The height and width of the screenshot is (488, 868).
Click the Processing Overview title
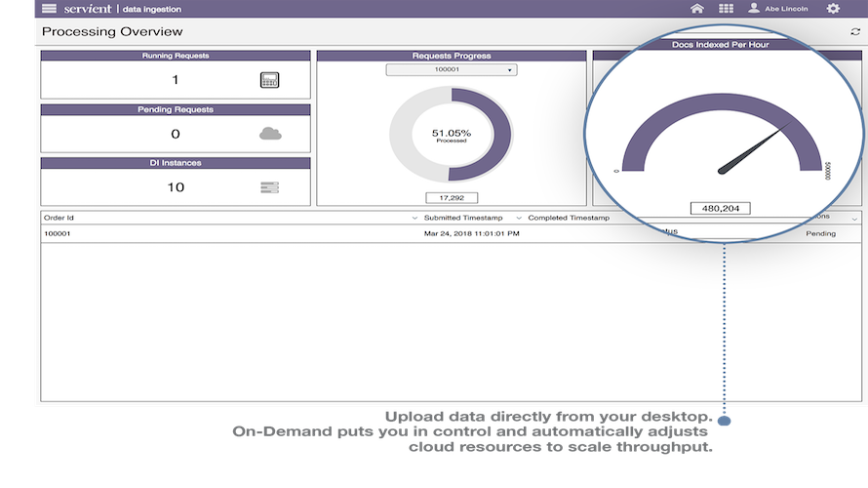tap(112, 31)
